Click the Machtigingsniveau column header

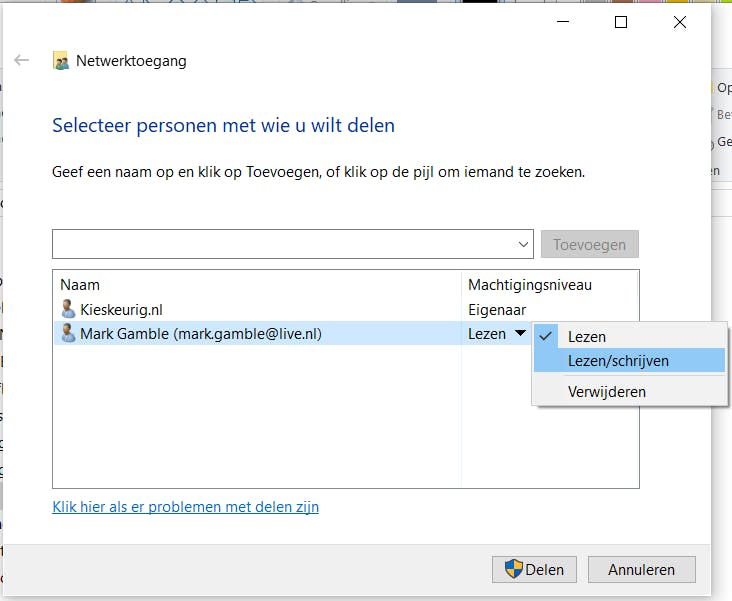pyautogui.click(x=530, y=285)
